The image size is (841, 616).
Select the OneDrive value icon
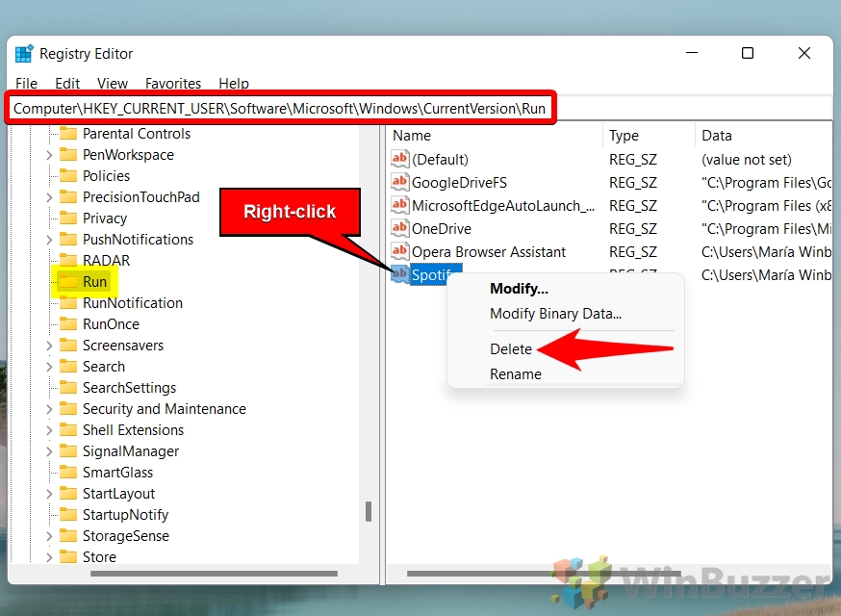coord(399,228)
